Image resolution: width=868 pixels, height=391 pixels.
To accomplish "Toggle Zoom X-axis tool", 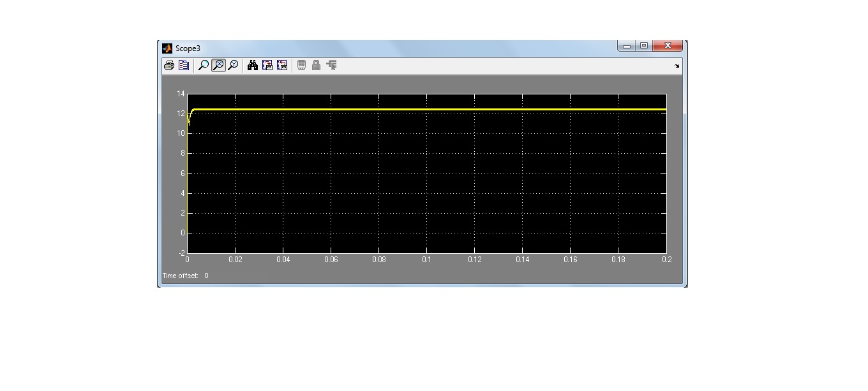I will [x=218, y=65].
